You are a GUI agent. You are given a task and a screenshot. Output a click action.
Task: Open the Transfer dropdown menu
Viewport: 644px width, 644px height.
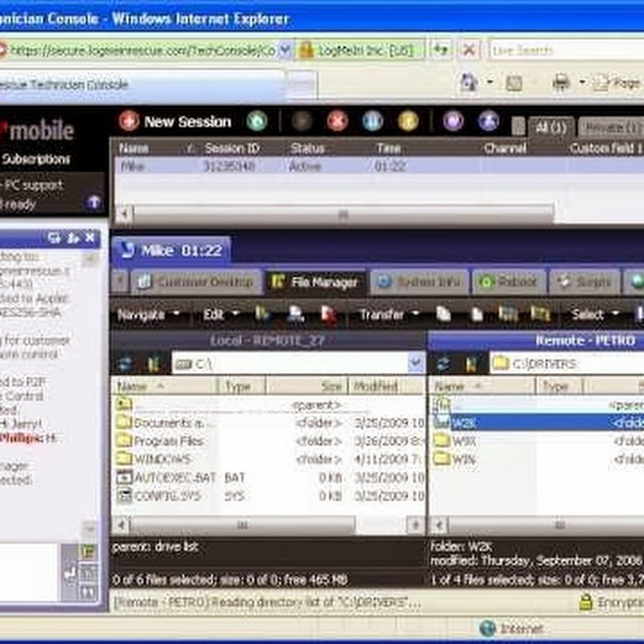[389, 314]
